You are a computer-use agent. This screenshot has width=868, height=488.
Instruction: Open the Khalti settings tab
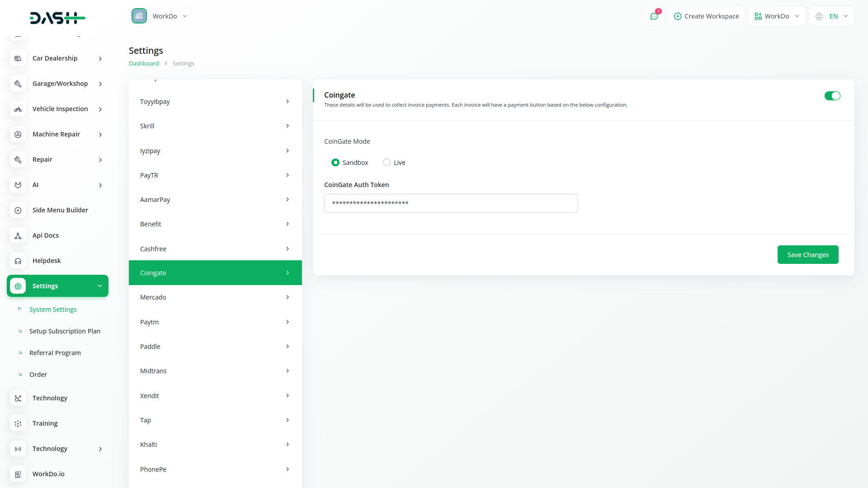coord(215,445)
